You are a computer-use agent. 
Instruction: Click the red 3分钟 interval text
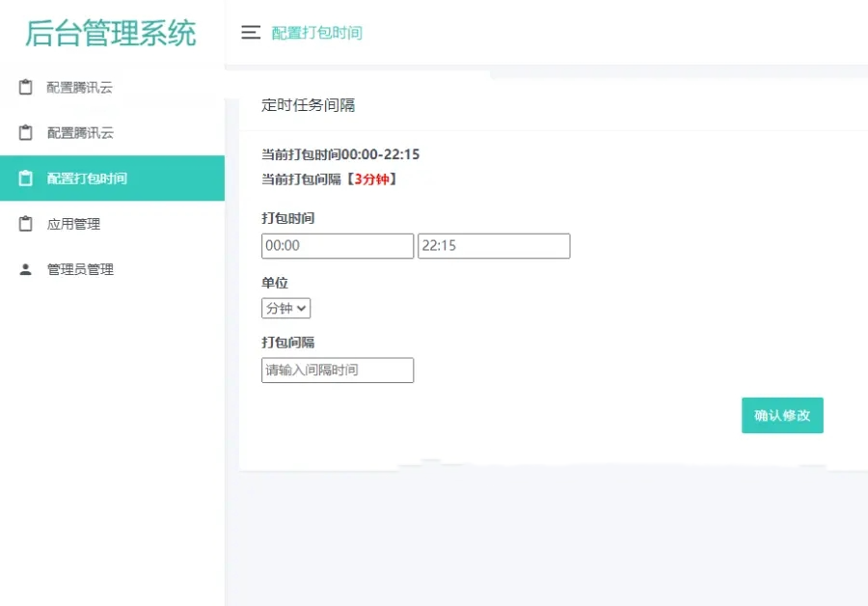point(371,179)
